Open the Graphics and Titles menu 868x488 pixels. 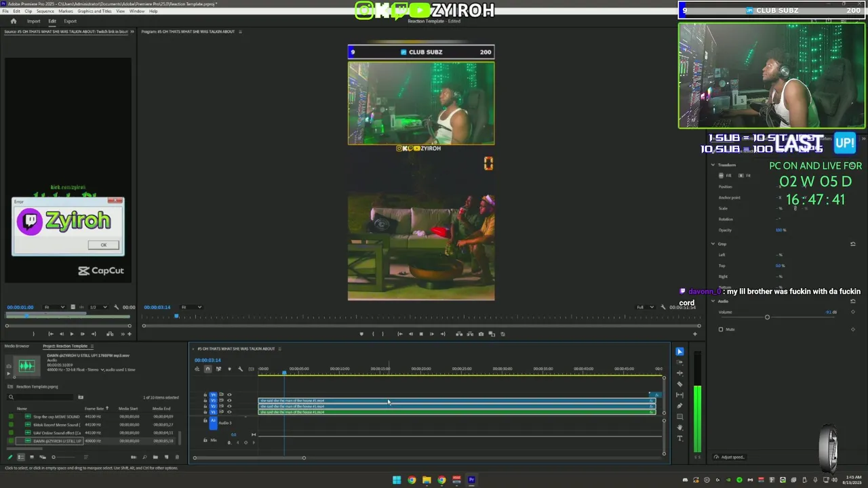(94, 11)
